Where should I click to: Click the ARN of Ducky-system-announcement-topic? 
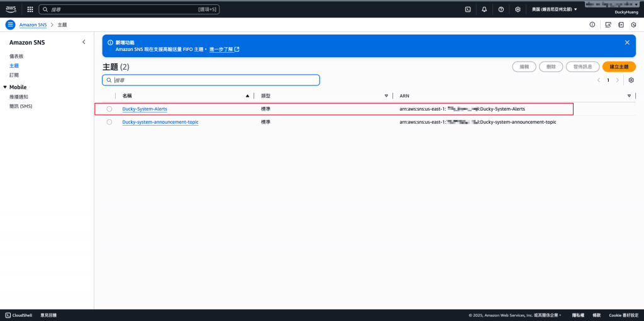pyautogui.click(x=478, y=122)
